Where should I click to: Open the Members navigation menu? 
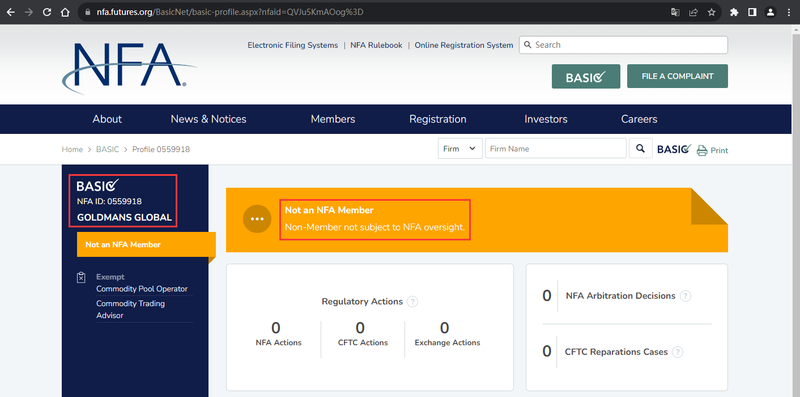(x=333, y=119)
